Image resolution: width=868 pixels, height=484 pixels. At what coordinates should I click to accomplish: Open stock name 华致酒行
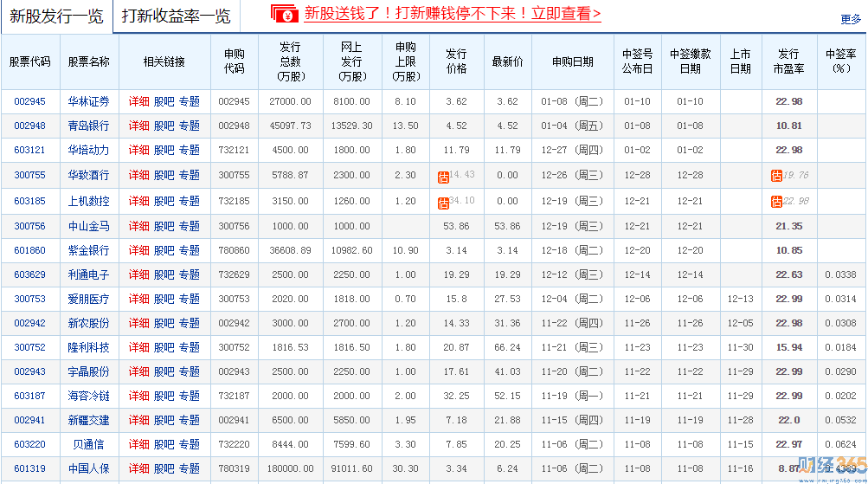point(88,175)
